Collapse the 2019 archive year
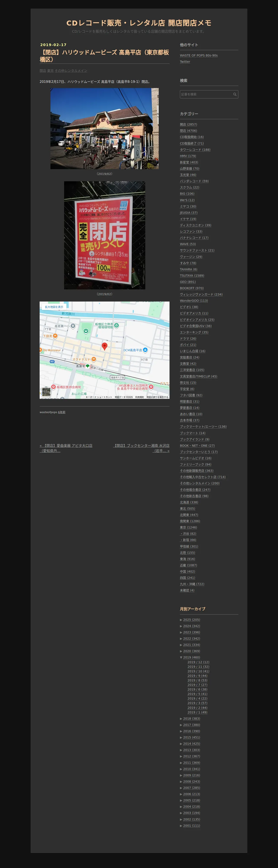 [x=181, y=657]
